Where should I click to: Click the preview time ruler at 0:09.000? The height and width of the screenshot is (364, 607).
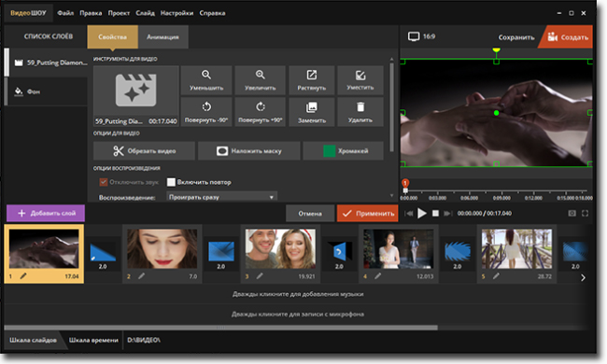click(x=501, y=198)
